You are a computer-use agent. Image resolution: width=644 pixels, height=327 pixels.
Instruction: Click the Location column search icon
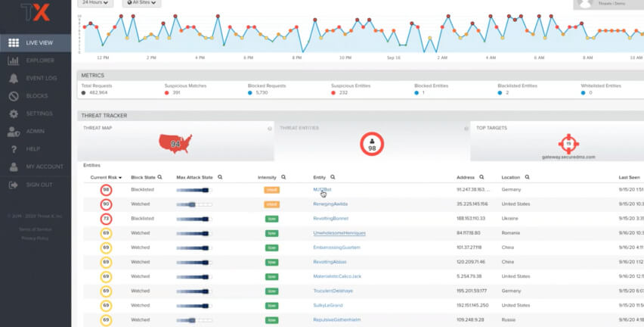[x=527, y=177]
